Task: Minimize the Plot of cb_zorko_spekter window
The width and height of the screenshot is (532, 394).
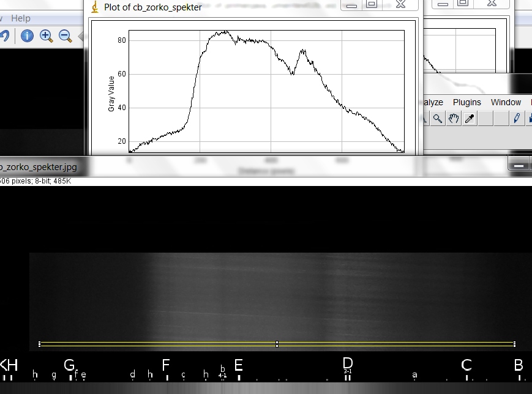Action: [351, 5]
